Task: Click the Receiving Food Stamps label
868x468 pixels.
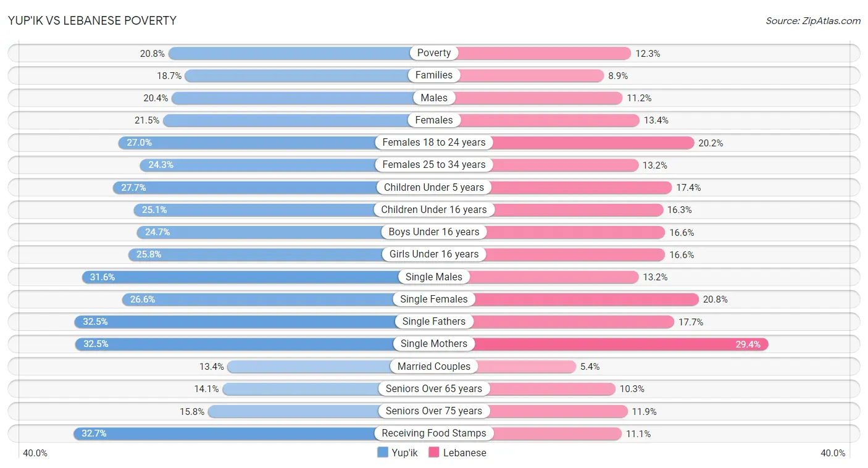Action: point(434,433)
